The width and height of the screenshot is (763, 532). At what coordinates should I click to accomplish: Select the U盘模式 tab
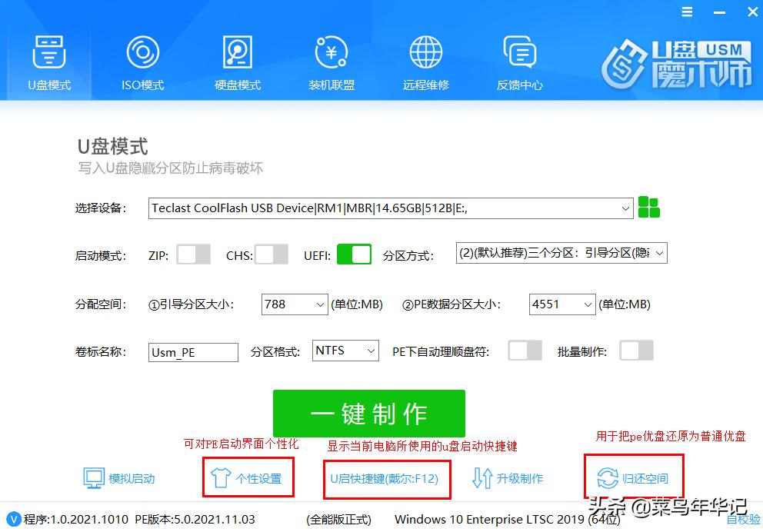coord(48,62)
